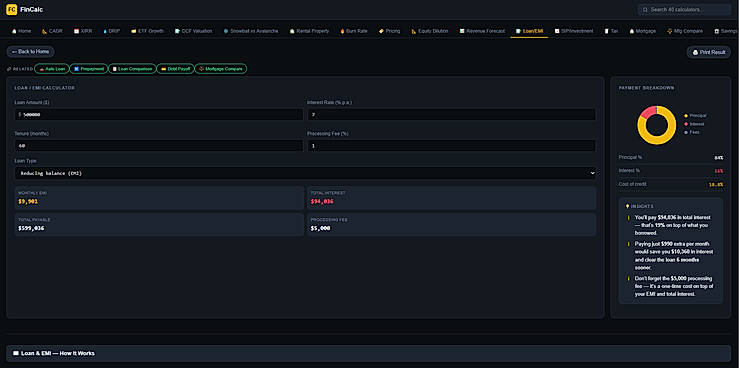Click the Loan / EMI Calculator heading
Screen dimensions: 739x368
point(45,88)
